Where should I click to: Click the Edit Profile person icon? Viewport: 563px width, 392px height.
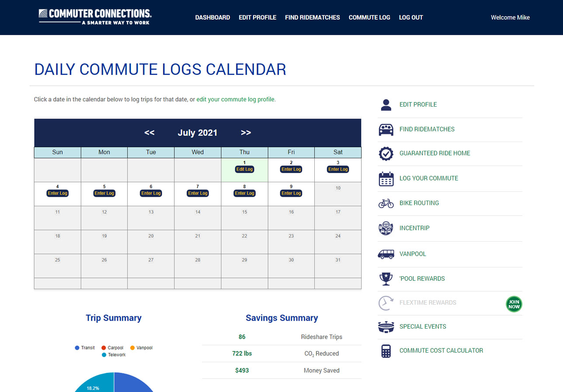[x=386, y=105]
